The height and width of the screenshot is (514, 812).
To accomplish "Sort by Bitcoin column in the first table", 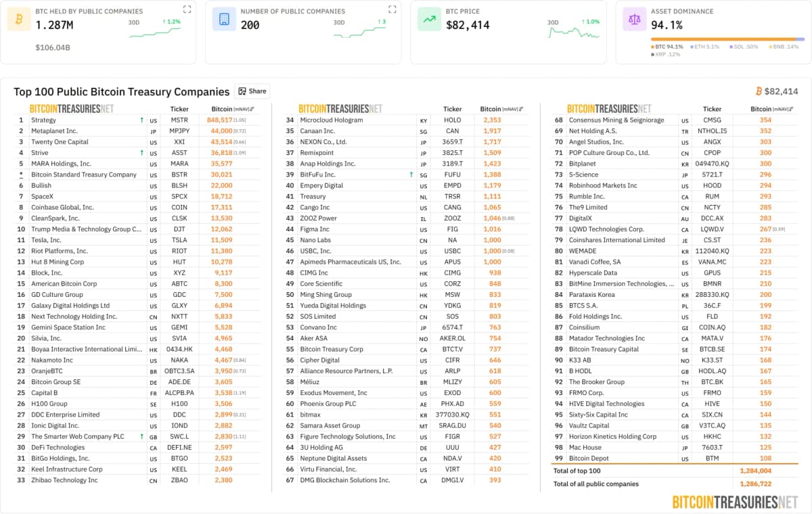I will click(x=233, y=109).
